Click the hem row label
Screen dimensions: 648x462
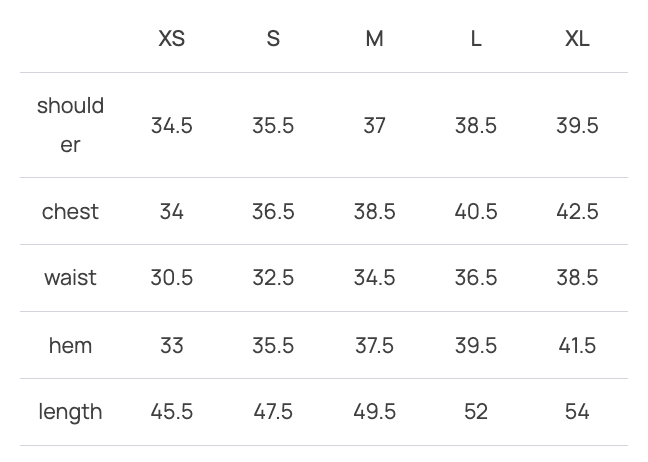70,345
